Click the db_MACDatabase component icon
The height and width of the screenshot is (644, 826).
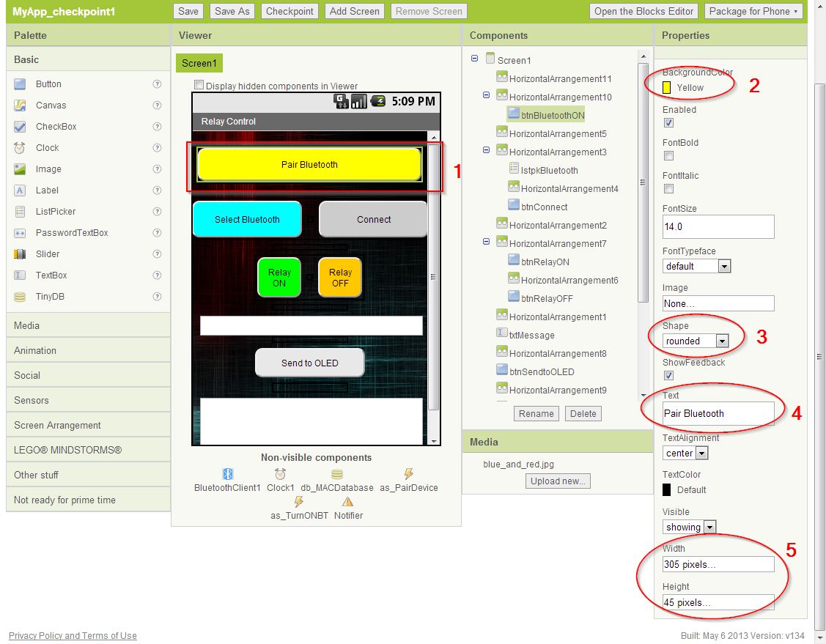coord(336,474)
